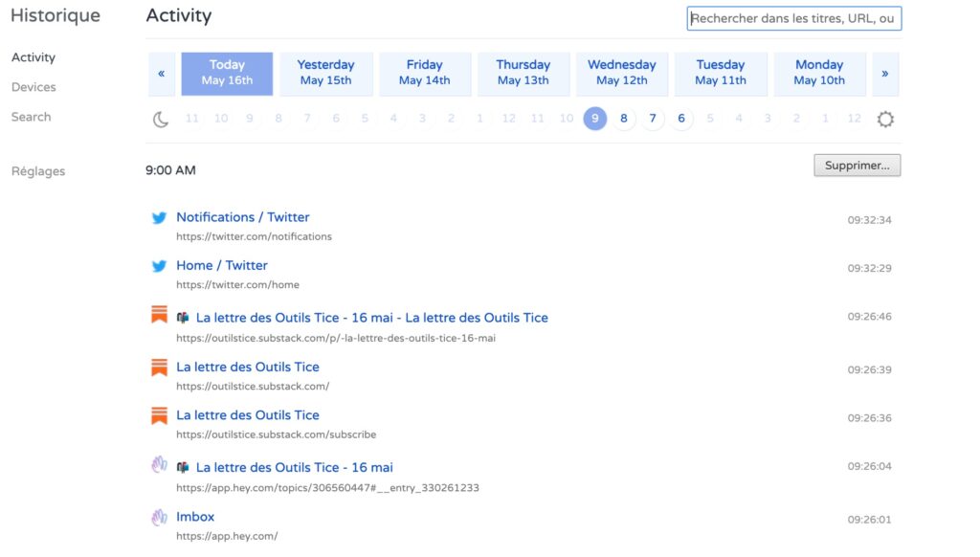The width and height of the screenshot is (980, 557).
Task: Select Thursday May 13th tab
Action: pyautogui.click(x=523, y=74)
